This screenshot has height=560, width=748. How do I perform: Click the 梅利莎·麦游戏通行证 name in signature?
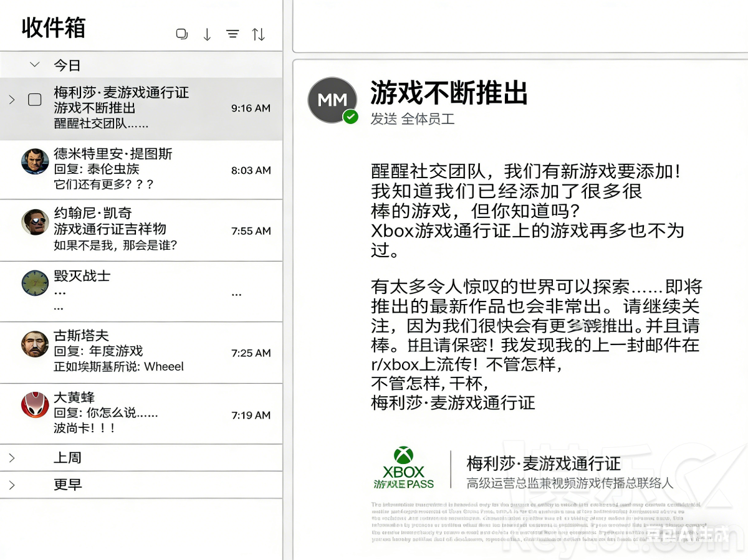pos(544,463)
